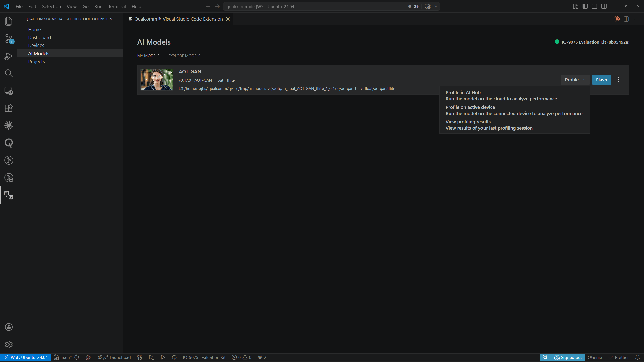Click Signed out in status bar
Viewport: 644px width, 362px height.
pyautogui.click(x=568, y=357)
